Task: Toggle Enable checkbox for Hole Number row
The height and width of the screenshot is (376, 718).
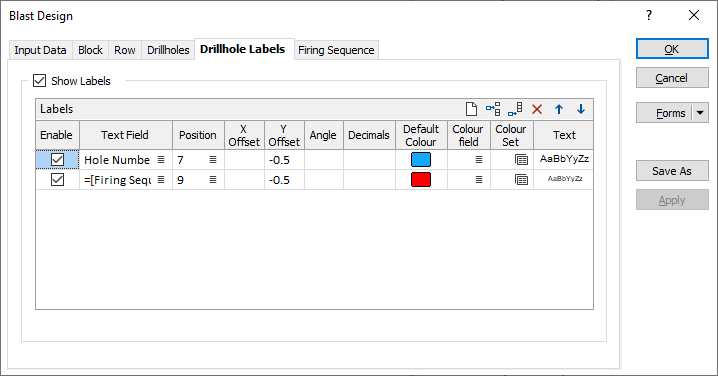Action: (57, 159)
